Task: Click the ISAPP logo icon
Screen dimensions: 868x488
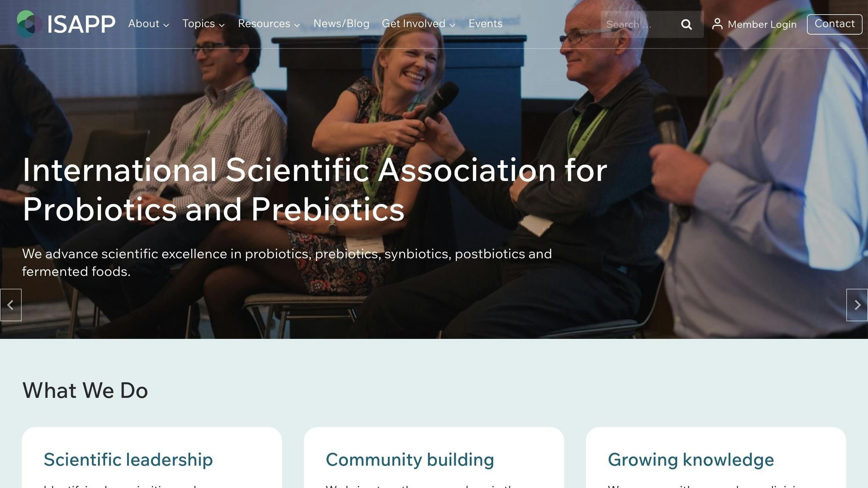Action: (x=29, y=24)
